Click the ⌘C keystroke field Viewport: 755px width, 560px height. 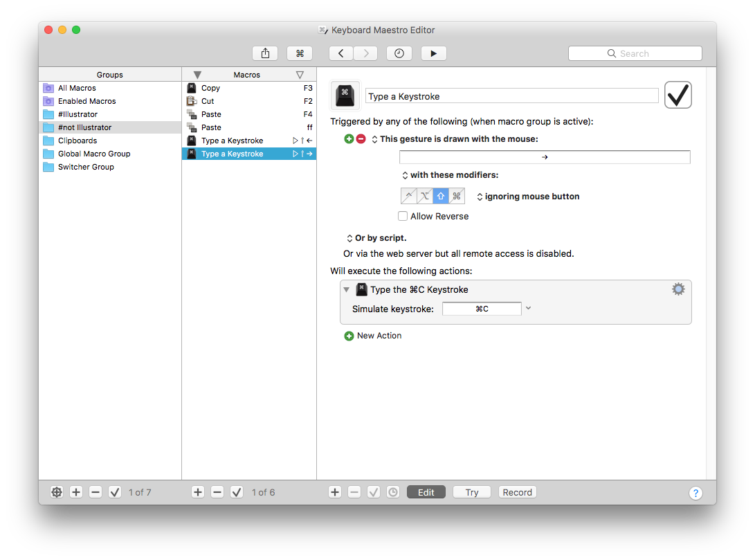pos(482,309)
